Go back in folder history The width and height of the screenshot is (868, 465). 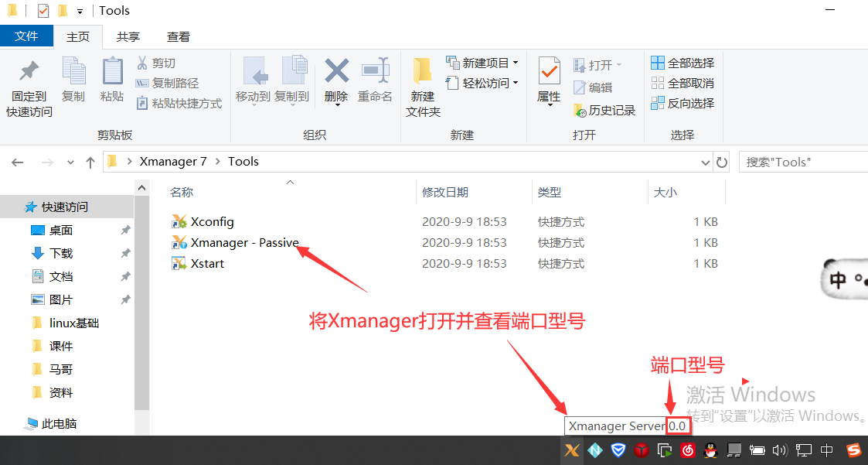18,162
